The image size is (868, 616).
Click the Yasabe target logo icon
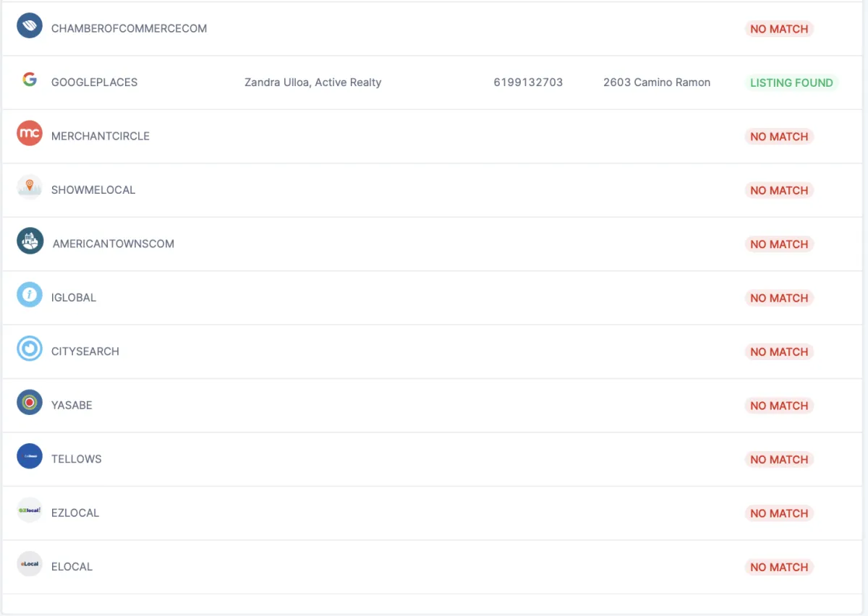30,402
